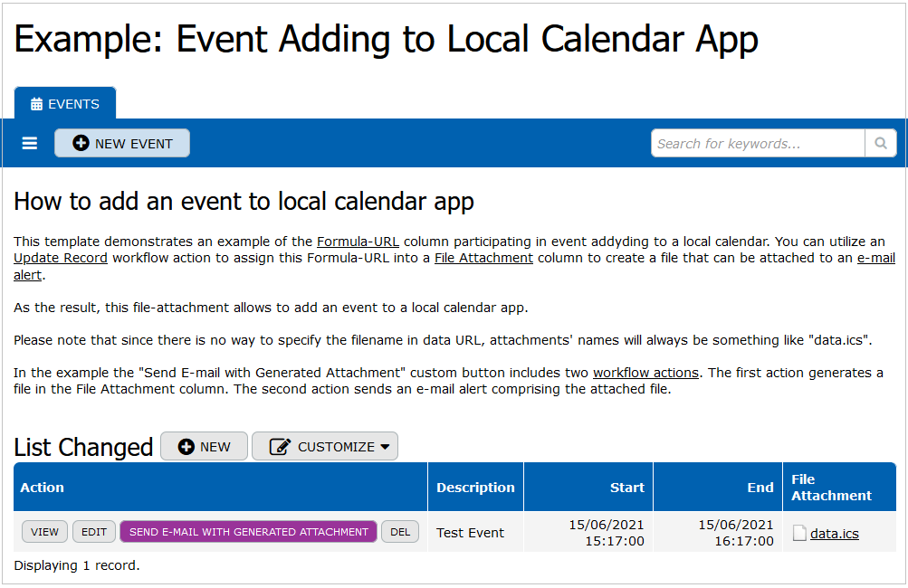Screen dimensions: 908x588
Task: Type in the Search for keywords field
Action: click(757, 144)
